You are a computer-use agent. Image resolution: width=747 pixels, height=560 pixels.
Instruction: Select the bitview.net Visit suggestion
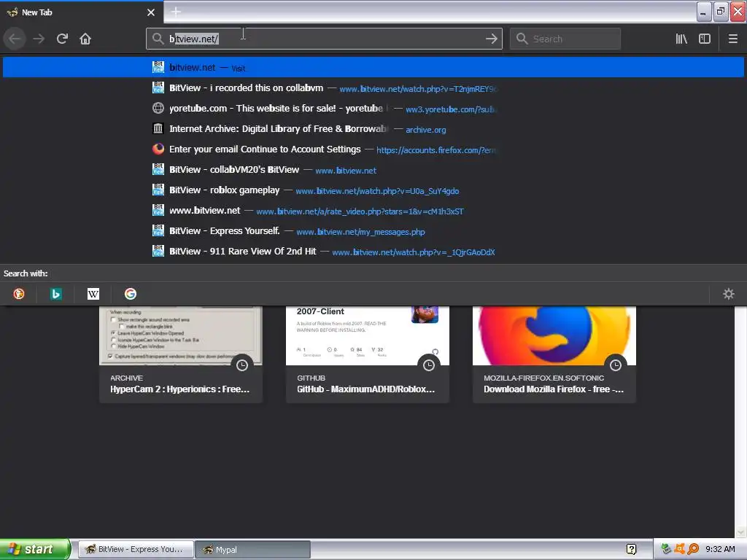click(x=373, y=67)
